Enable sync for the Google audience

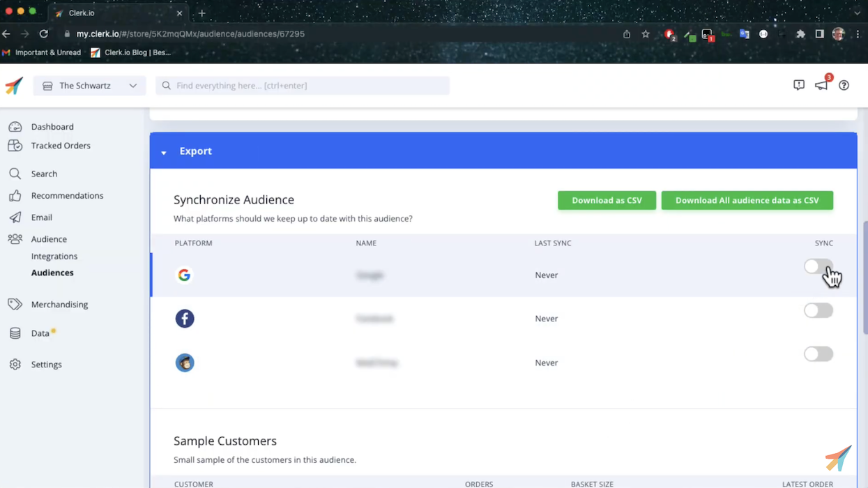(818, 267)
